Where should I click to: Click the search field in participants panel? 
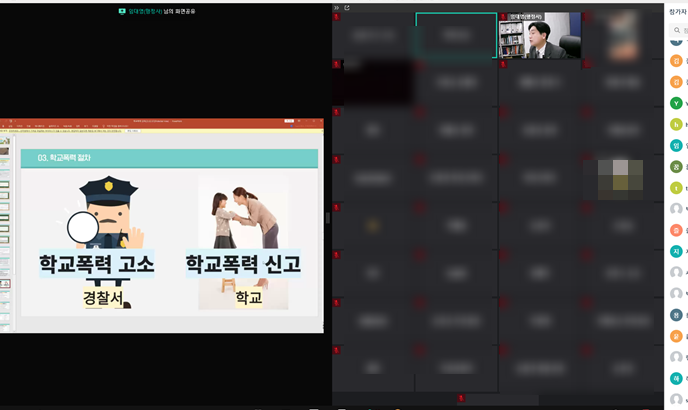point(679,30)
